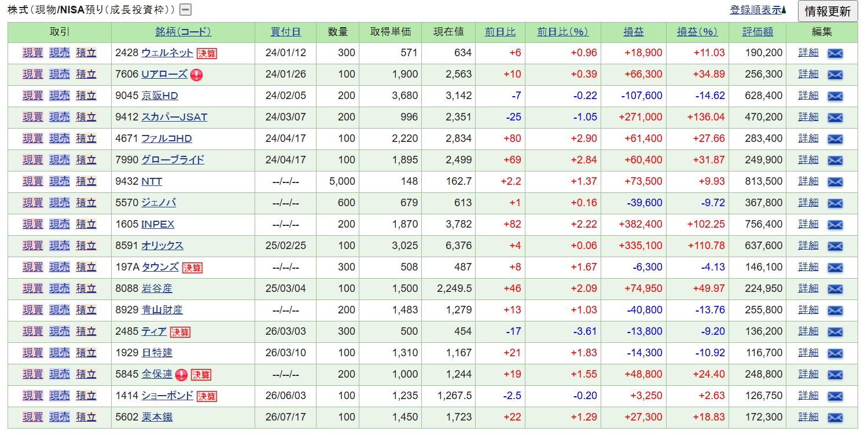Click the mail icon in the INPEX row
Screen dimensions: 868x435
[x=835, y=225]
